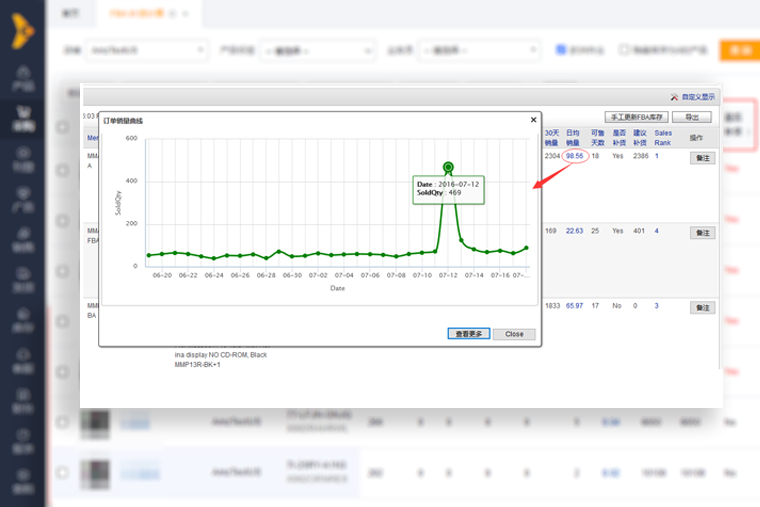
Task: Open the 产品 section in the sidebar
Action: point(22,78)
